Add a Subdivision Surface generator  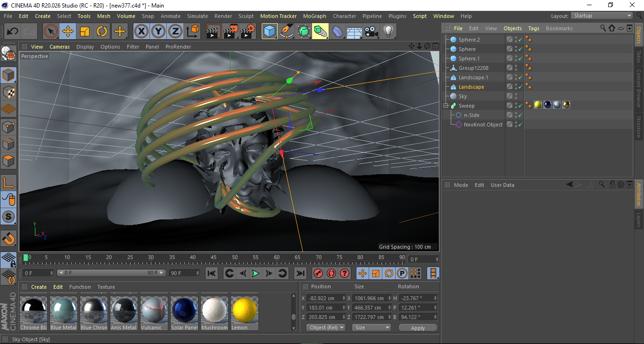pos(304,32)
